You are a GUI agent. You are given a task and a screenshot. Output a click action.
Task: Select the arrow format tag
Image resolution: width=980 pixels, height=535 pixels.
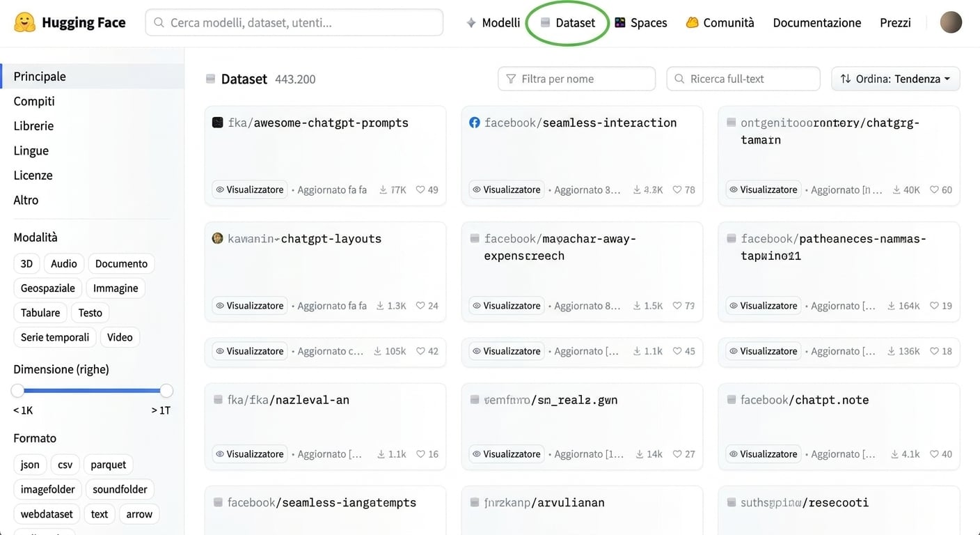[x=139, y=514]
